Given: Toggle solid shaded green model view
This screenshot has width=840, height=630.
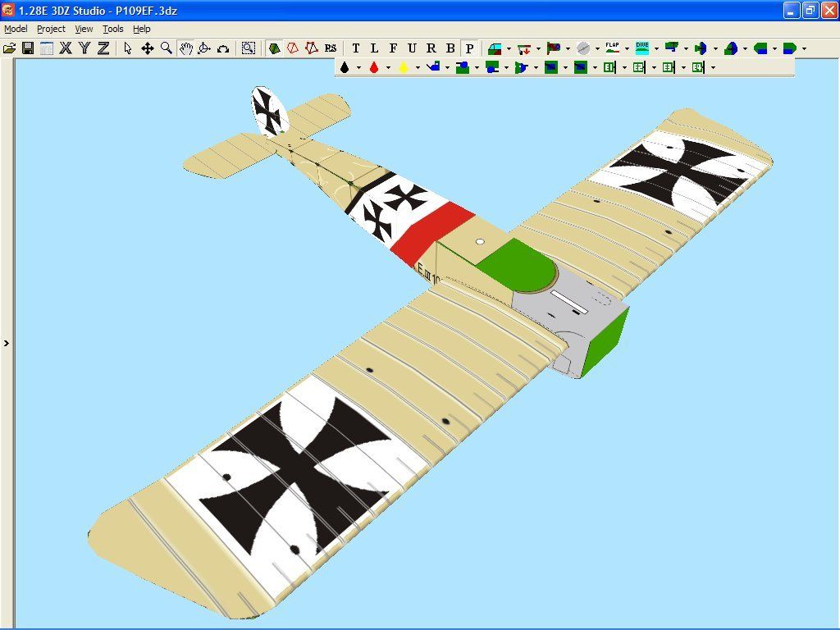Looking at the screenshot, I should click(274, 48).
